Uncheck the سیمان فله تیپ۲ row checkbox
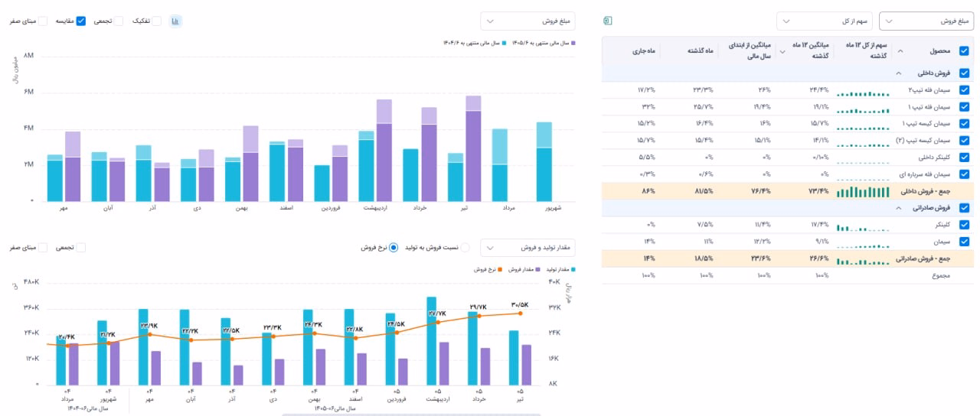 pos(963,90)
